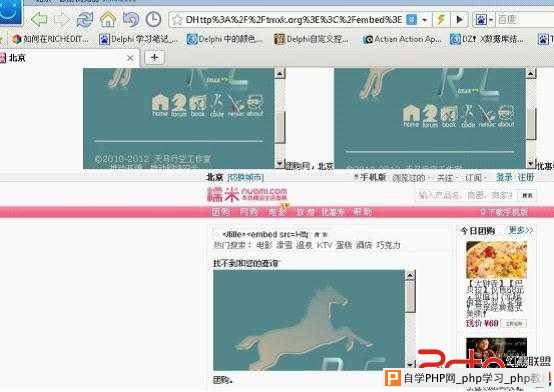This screenshot has height=392, width=554.
Task: Expand the address bar dropdown arrow
Action: point(424,20)
